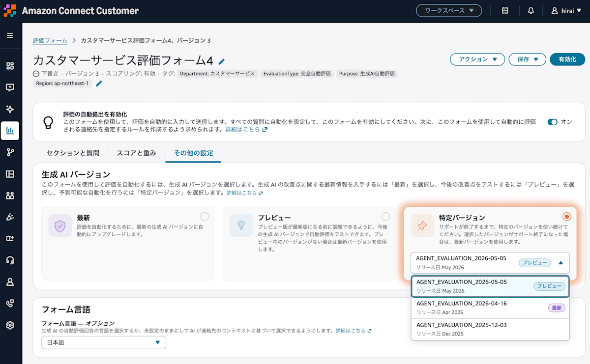The image size is (590, 364).
Task: Select the 特定バージョン radio button
Action: (567, 217)
